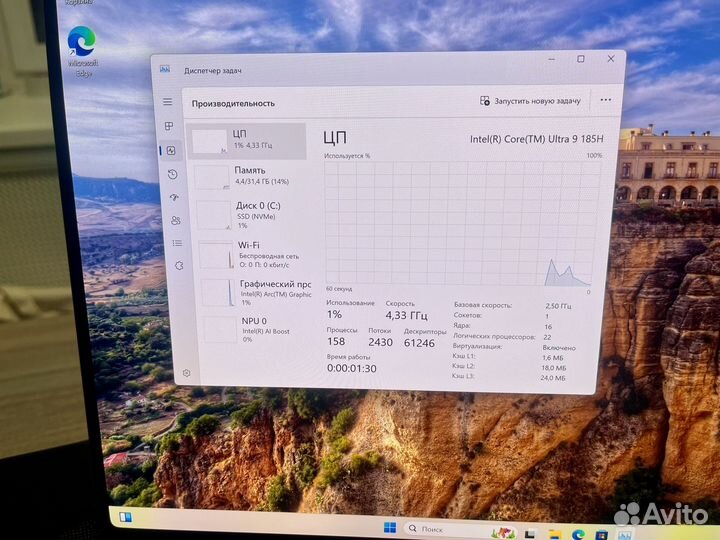Click the L3 cache value '24,0 МБ'

coord(553,378)
